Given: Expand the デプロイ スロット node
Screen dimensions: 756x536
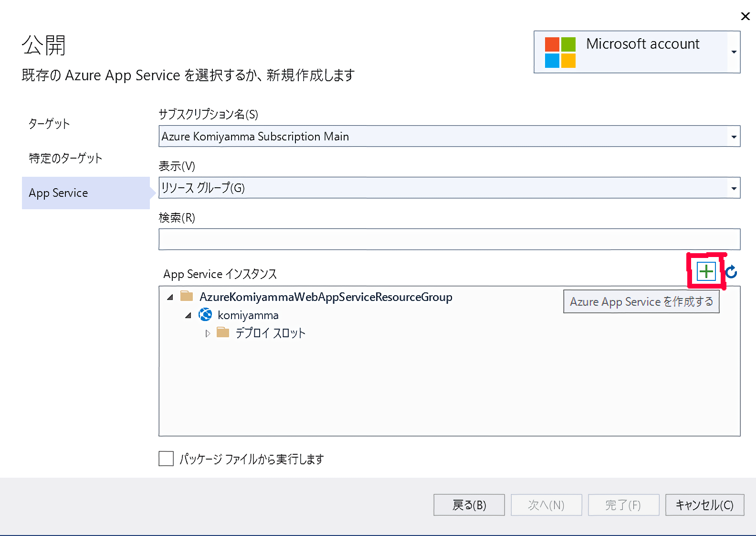Looking at the screenshot, I should click(208, 333).
